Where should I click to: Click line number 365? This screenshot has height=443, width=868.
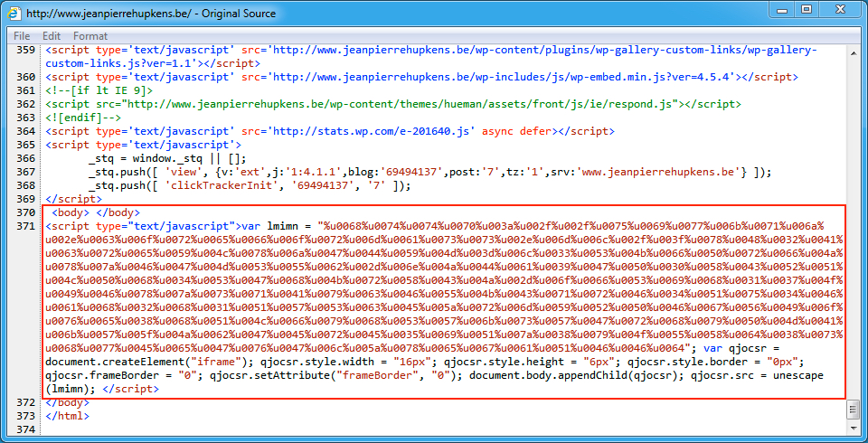click(x=25, y=145)
